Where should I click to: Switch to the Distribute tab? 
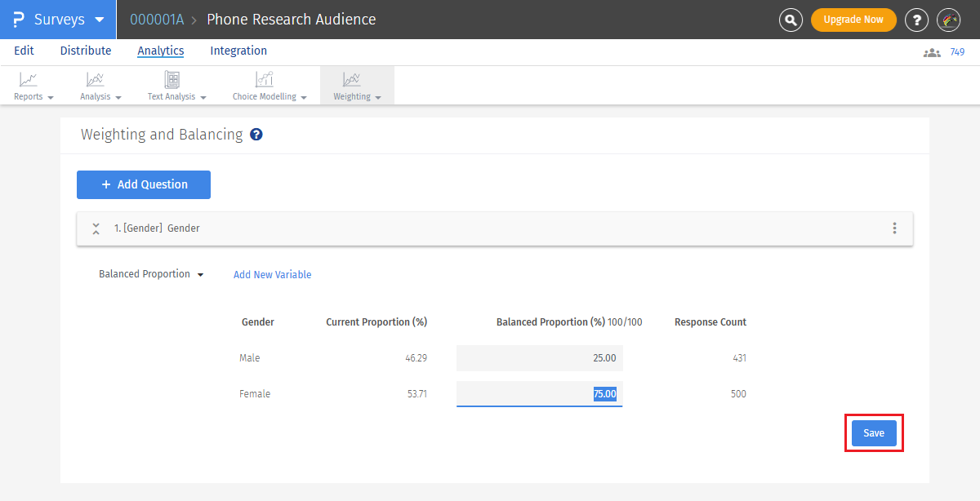click(86, 51)
